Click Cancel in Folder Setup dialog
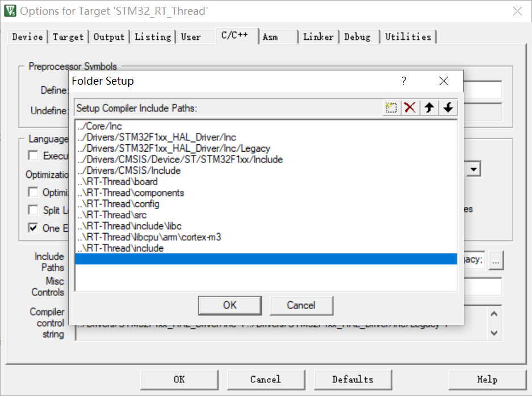Viewport: 532px width, 396px height. tap(301, 305)
